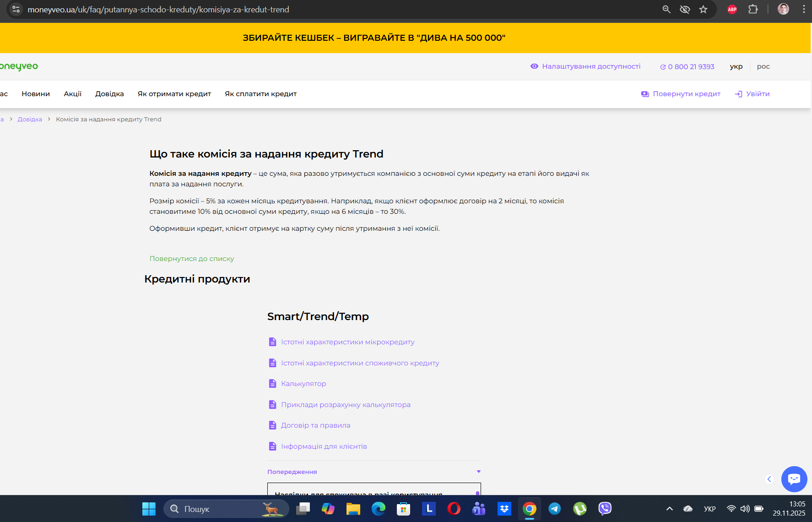The width and height of the screenshot is (812, 522).
Task: Open the taskbar volume speaker icon
Action: click(x=745, y=509)
